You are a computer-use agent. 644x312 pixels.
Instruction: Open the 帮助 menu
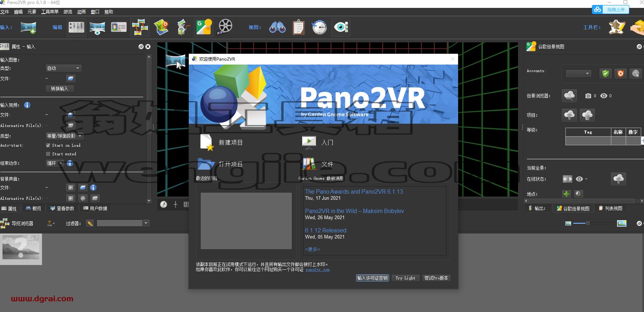pos(109,12)
